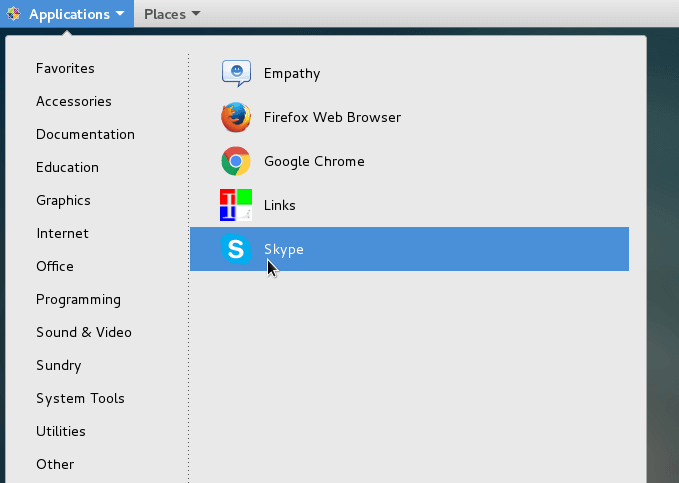This screenshot has width=679, height=483.
Task: Open the Places dropdown arrow
Action: [x=195, y=14]
